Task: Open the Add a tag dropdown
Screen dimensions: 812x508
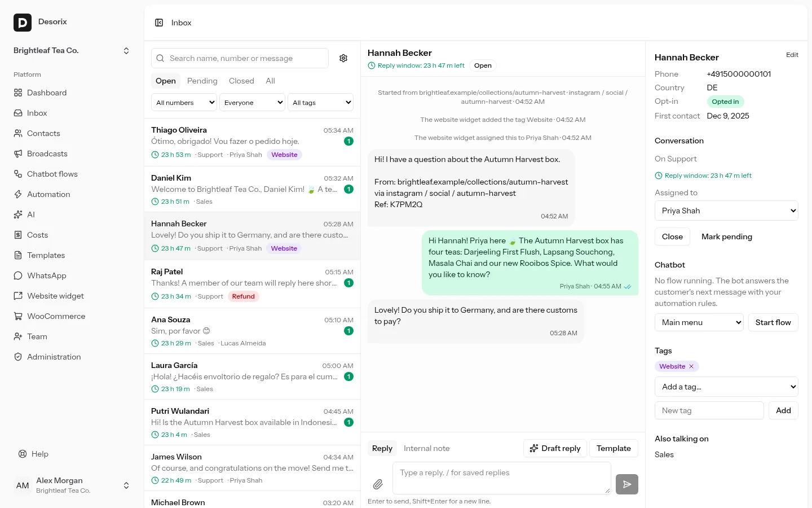Action: pos(726,387)
